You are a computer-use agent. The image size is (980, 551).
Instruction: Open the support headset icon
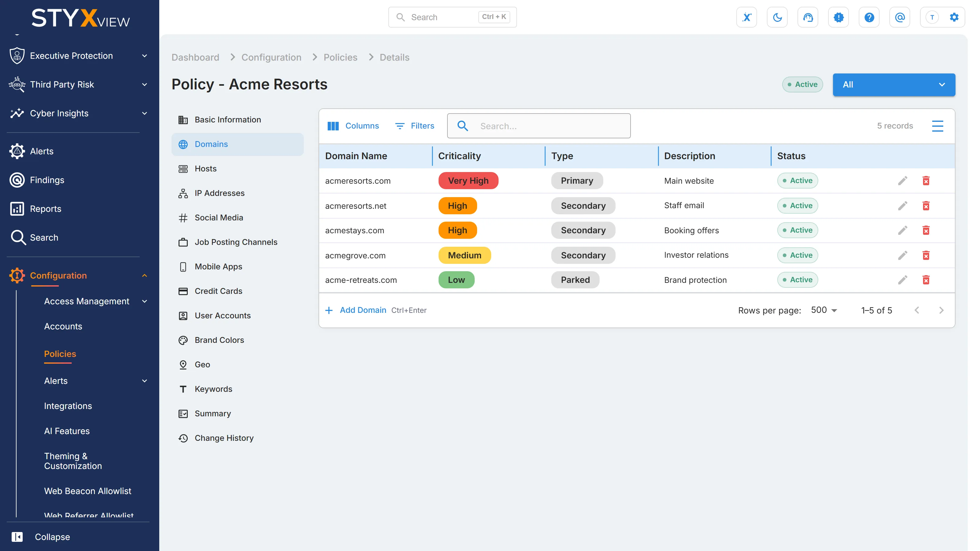click(x=808, y=17)
